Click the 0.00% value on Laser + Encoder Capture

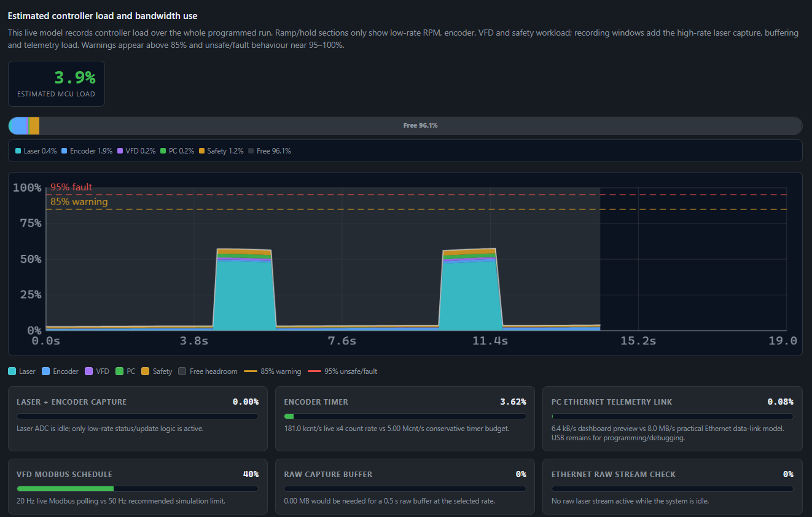(246, 402)
